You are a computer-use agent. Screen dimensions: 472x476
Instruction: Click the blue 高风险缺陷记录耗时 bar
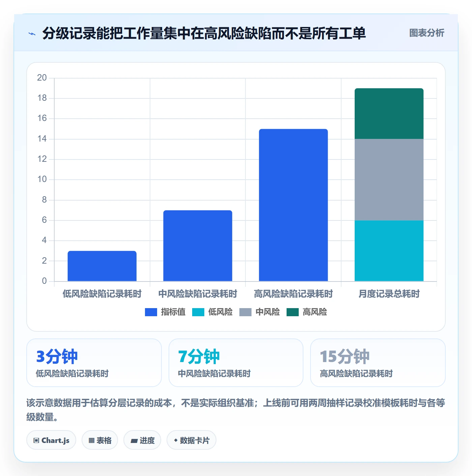[293, 205]
